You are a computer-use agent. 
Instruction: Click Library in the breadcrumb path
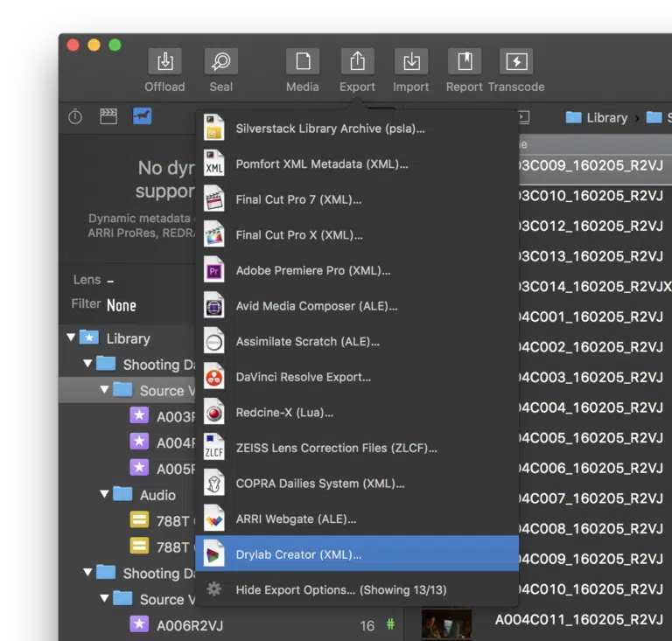[x=597, y=117]
